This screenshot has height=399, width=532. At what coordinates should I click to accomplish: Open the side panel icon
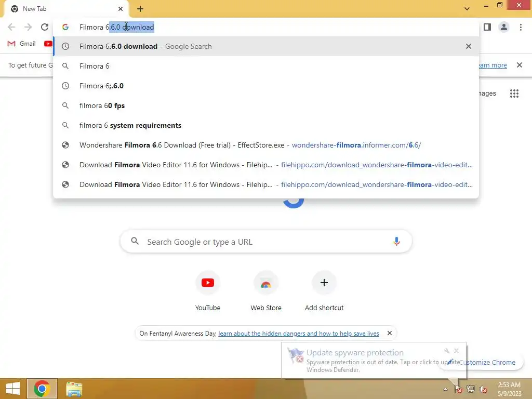click(x=487, y=27)
